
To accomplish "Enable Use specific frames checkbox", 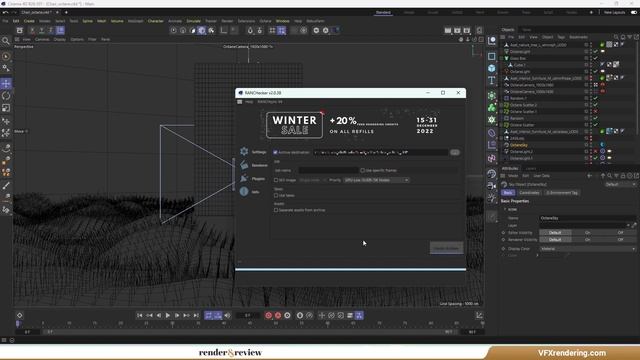I will [x=362, y=170].
